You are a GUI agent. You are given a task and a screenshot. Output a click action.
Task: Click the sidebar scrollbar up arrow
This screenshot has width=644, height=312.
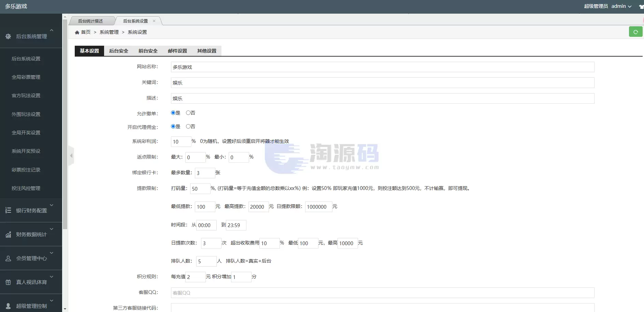click(x=65, y=17)
